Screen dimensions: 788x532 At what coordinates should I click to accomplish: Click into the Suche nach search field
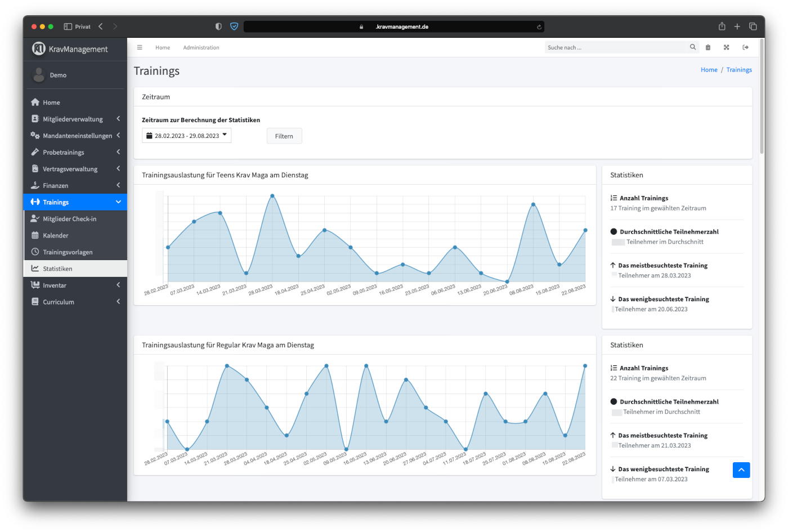(616, 47)
